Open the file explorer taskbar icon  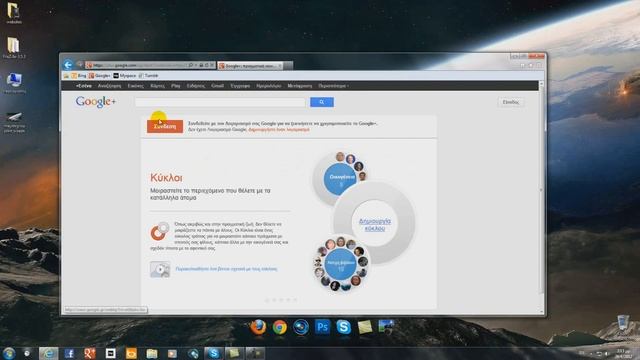[x=152, y=353]
